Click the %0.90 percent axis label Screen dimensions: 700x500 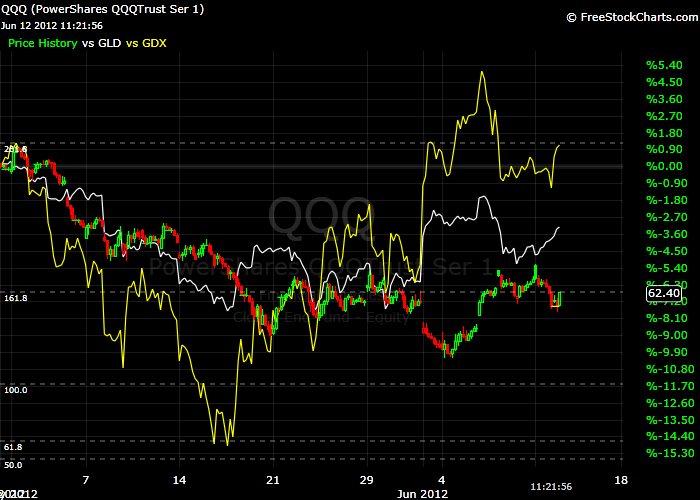664,149
